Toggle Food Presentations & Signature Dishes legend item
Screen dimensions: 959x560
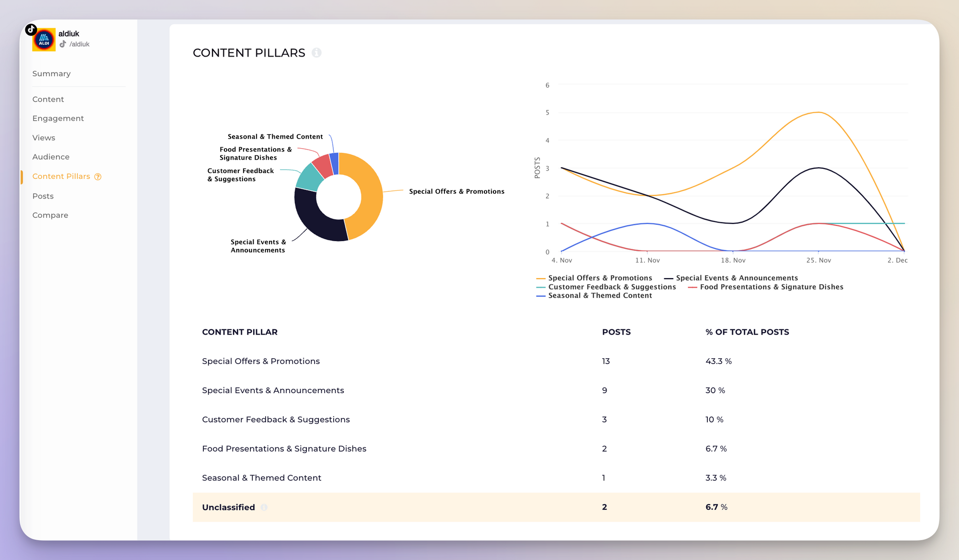pos(766,287)
